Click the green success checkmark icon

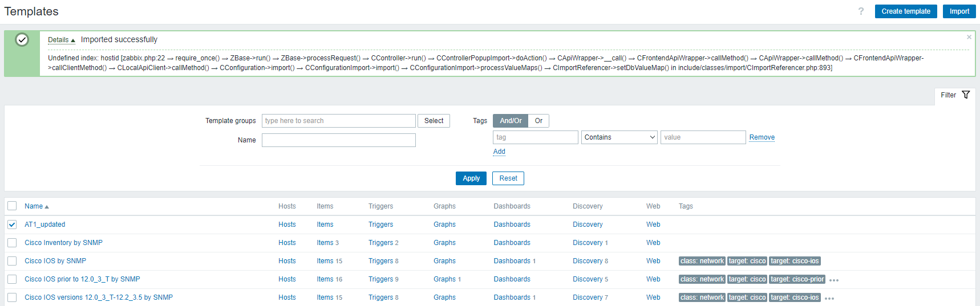click(x=22, y=40)
